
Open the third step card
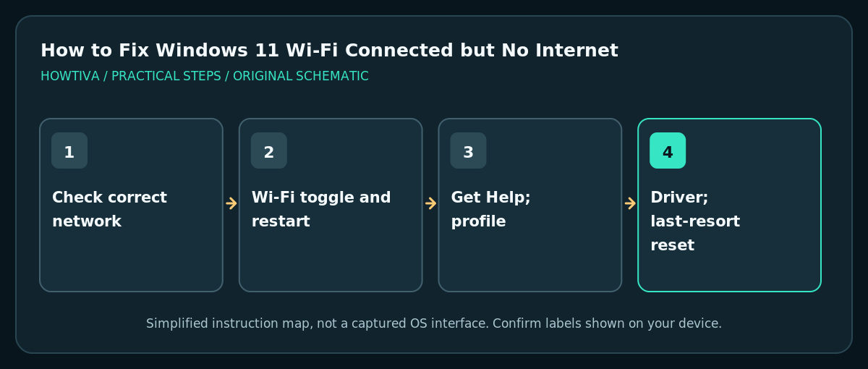pyautogui.click(x=530, y=205)
